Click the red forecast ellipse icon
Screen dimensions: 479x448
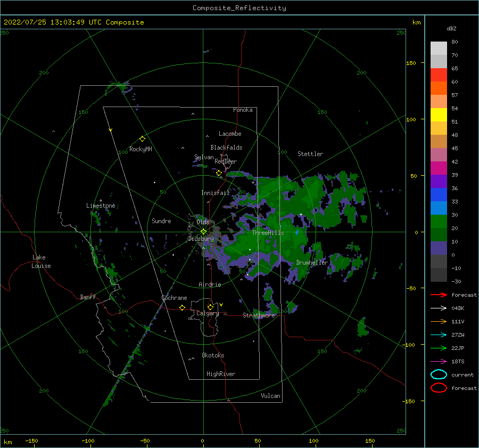[439, 388]
